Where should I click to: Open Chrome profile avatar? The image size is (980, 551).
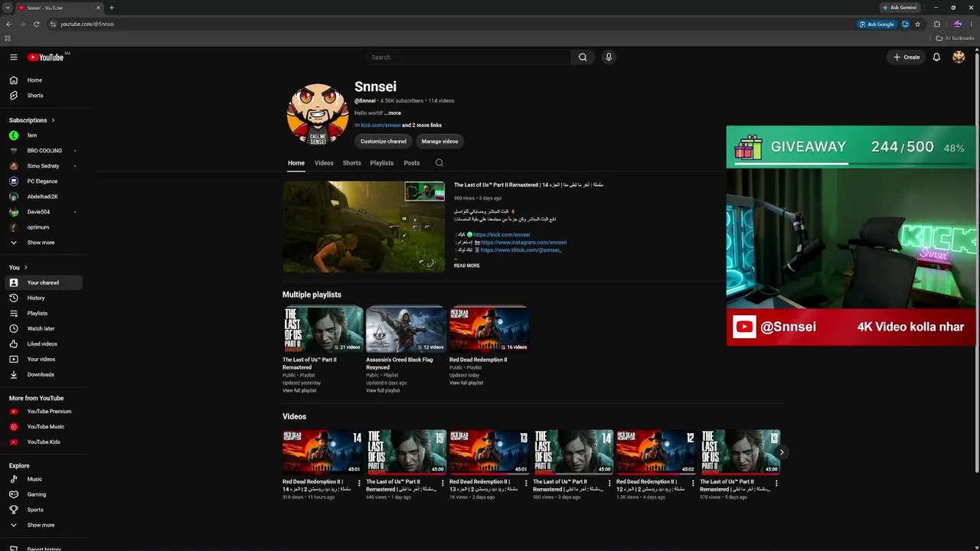(x=957, y=24)
